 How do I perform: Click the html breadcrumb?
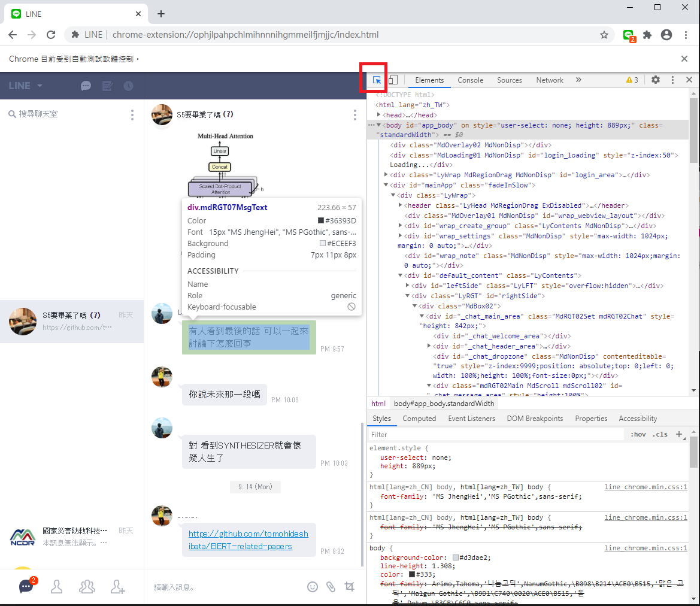pos(378,403)
